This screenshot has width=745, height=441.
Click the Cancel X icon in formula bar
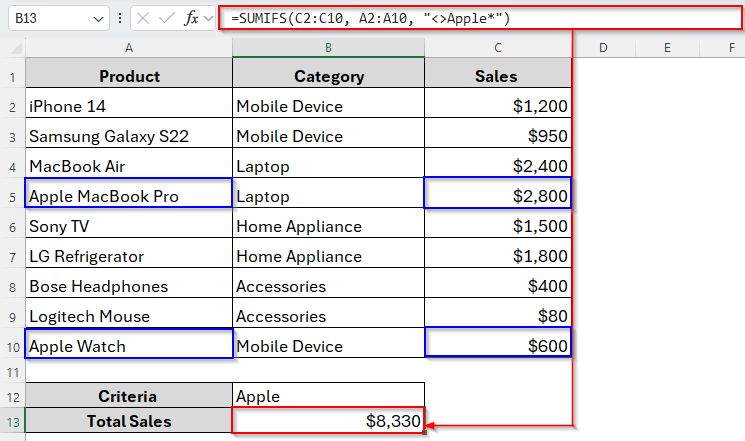point(144,18)
